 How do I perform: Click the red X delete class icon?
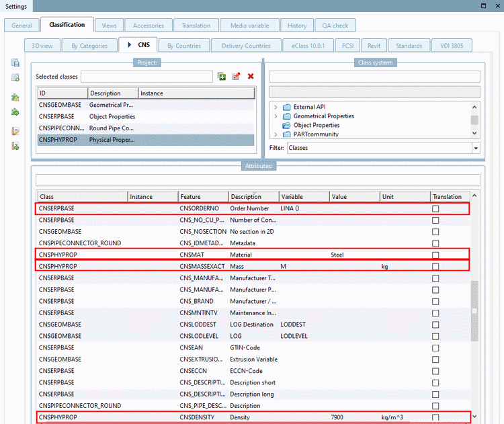pos(251,77)
